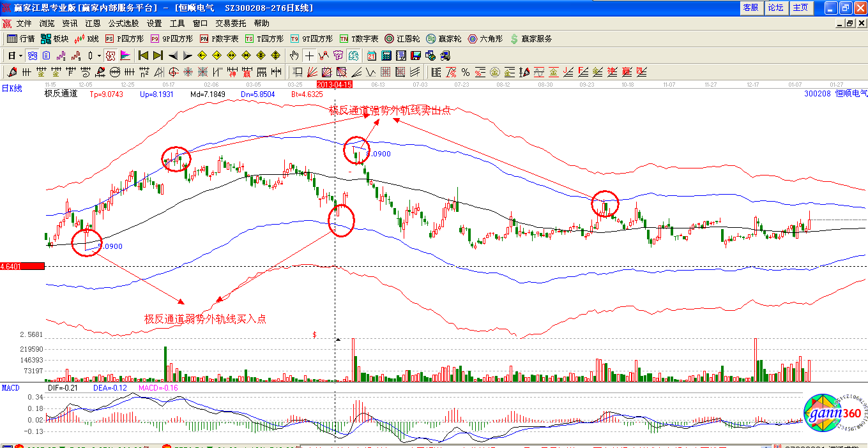This screenshot has width=868, height=448.
Task: Select the hand pan tool
Action: point(294,56)
